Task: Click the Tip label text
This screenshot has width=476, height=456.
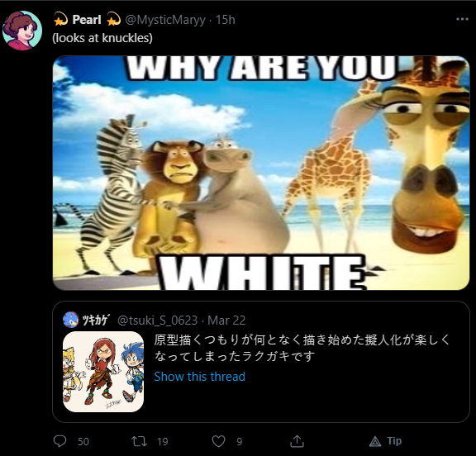Action: 394,441
